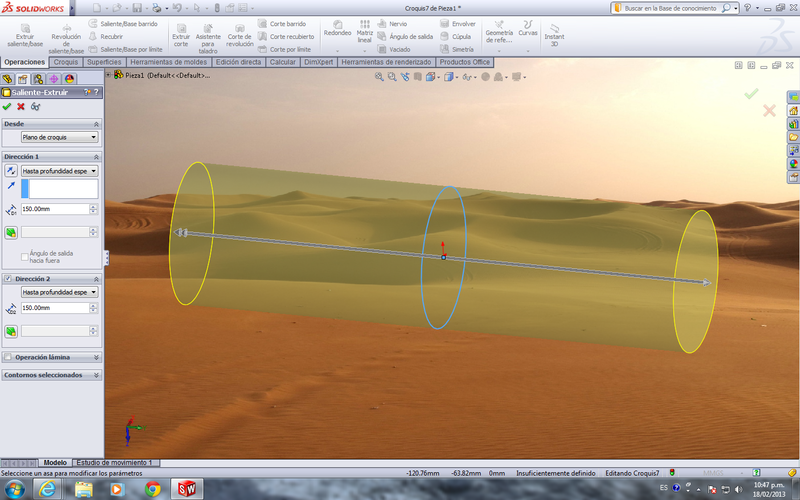800x500 pixels.
Task: Click reverse direction button in Dirección 1
Action: tap(11, 171)
